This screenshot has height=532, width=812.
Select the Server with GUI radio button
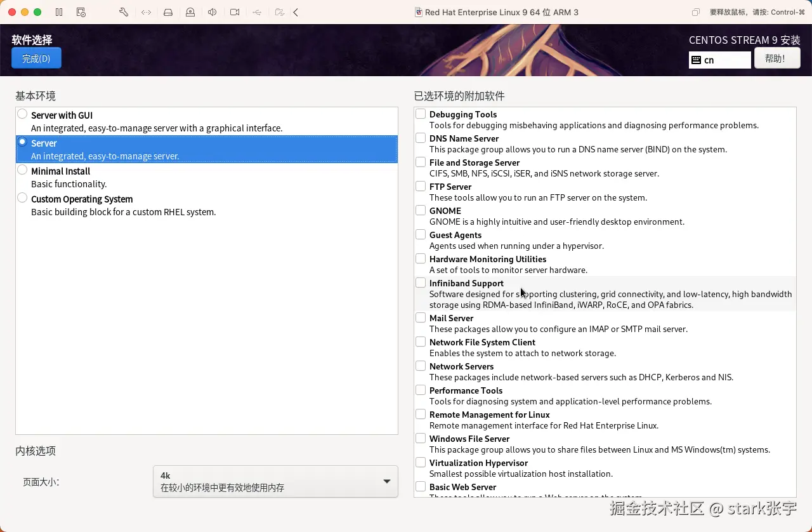23,114
